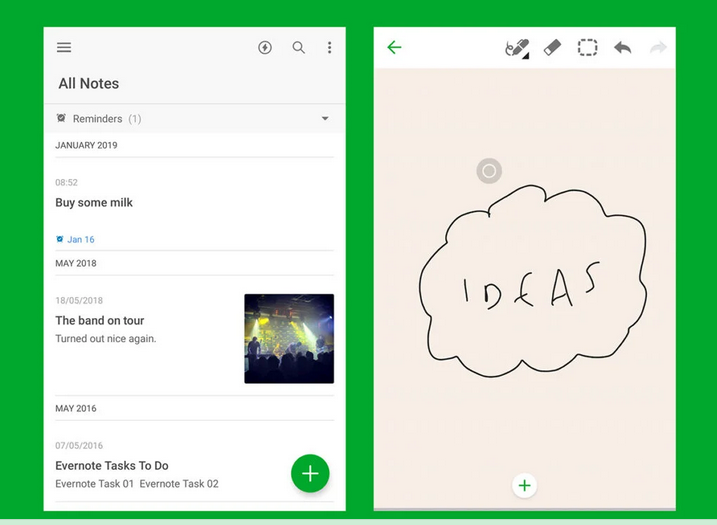Select the MAY 2018 section header

pyautogui.click(x=76, y=263)
